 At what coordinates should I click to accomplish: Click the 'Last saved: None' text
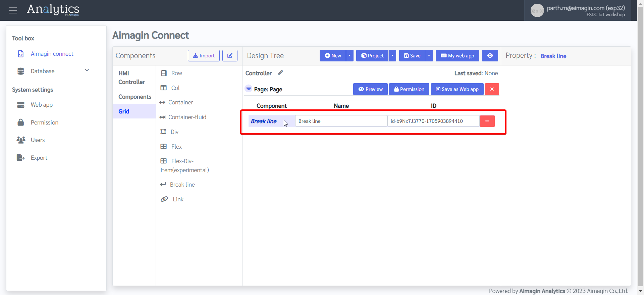coord(476,73)
